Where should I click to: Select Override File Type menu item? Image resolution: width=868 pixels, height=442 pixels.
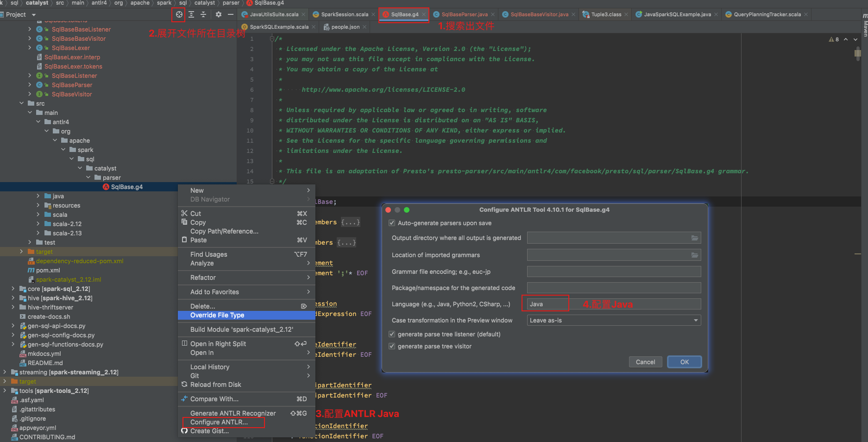[x=246, y=315]
